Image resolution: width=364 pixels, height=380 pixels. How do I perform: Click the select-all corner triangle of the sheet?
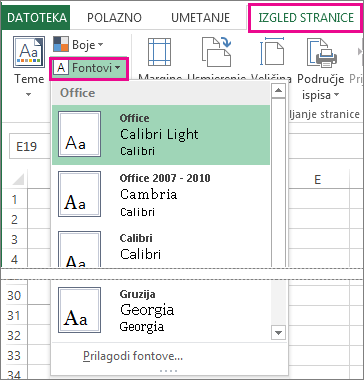[x=18, y=179]
